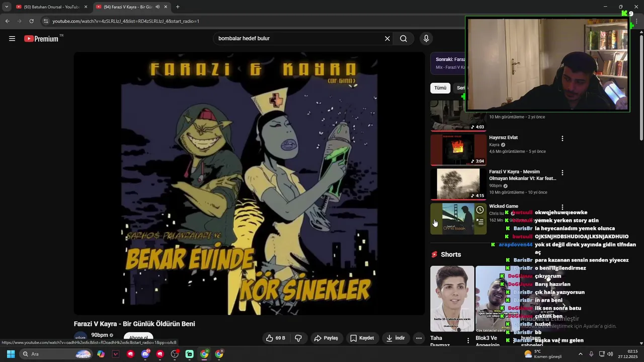Go back in browser history

click(x=7, y=21)
